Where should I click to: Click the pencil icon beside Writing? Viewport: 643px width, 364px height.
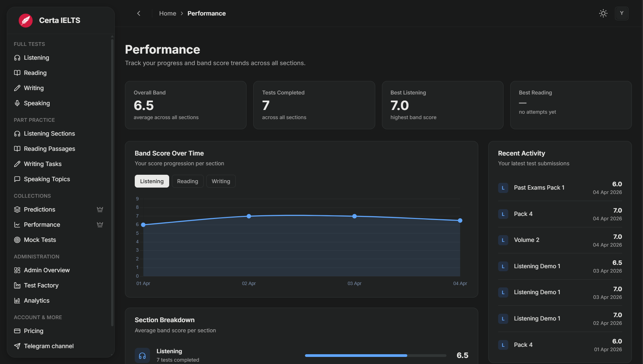click(x=17, y=88)
